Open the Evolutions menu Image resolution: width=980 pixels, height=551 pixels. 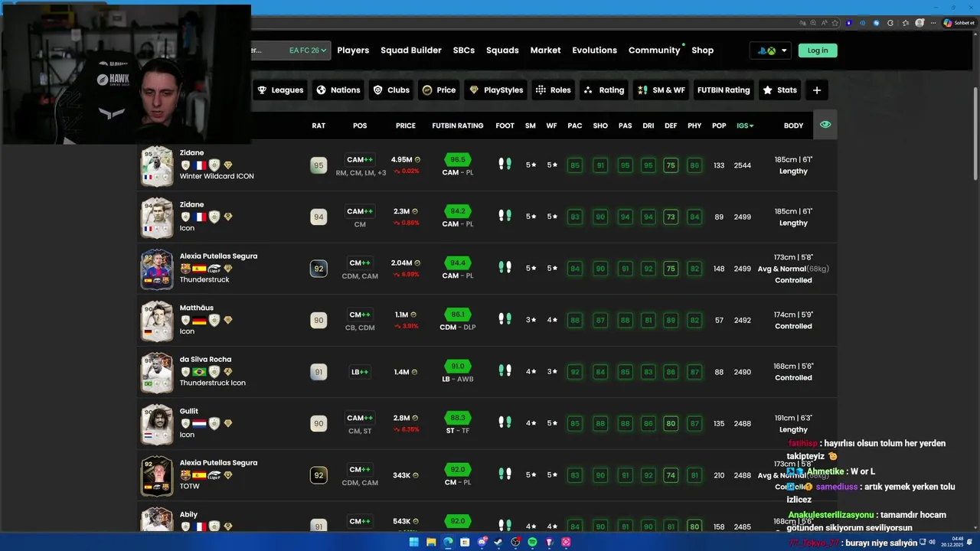pos(594,51)
